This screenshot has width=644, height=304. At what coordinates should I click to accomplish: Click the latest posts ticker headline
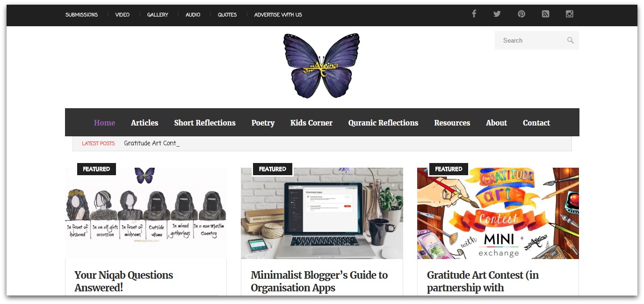coord(152,143)
